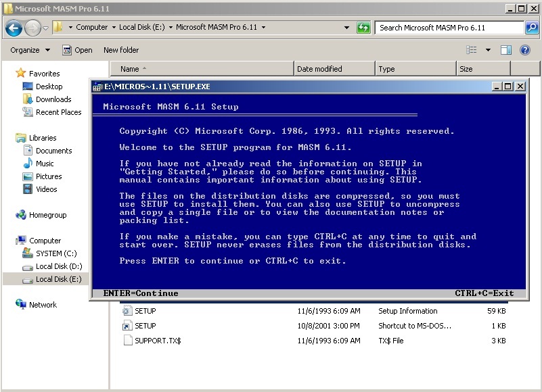Select Homegroup in the navigation pane
Screen dimensions: 542x392
point(47,215)
